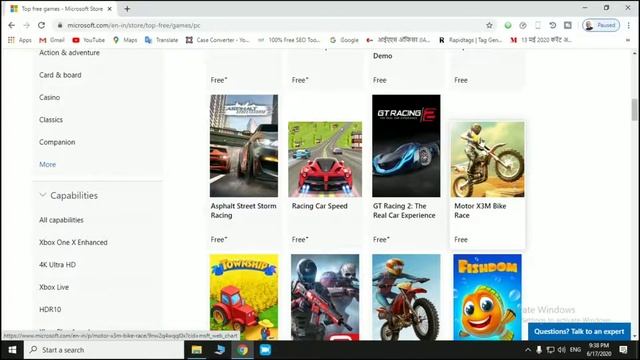This screenshot has height=360, width=640.
Task: Select Companion category
Action: 57,142
